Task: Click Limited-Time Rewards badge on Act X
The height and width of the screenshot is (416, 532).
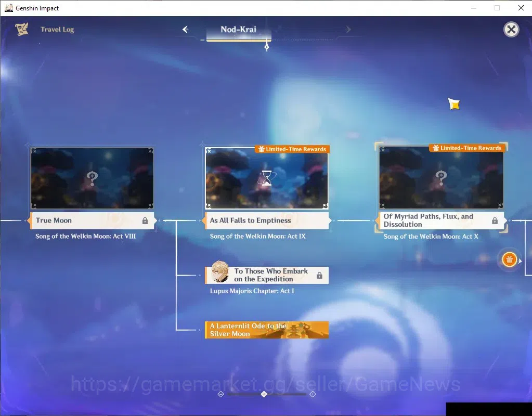Action: (468, 148)
